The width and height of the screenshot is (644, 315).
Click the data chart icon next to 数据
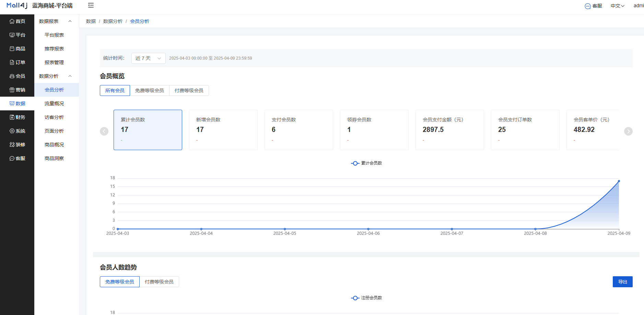click(12, 104)
